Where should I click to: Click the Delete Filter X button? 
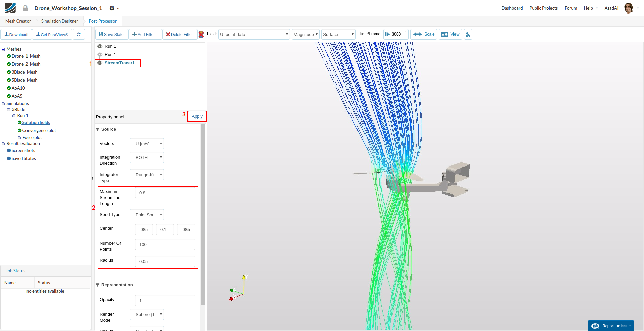179,35
